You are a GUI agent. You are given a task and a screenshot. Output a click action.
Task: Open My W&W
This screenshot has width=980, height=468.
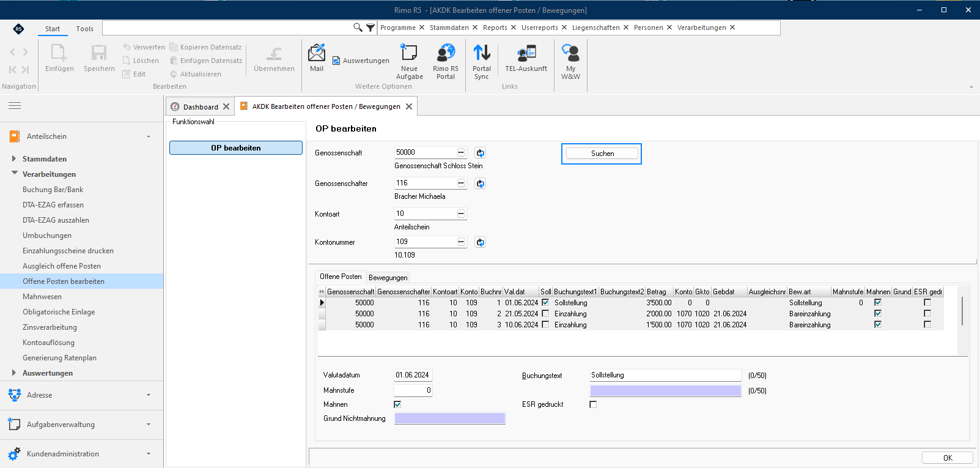coord(570,61)
